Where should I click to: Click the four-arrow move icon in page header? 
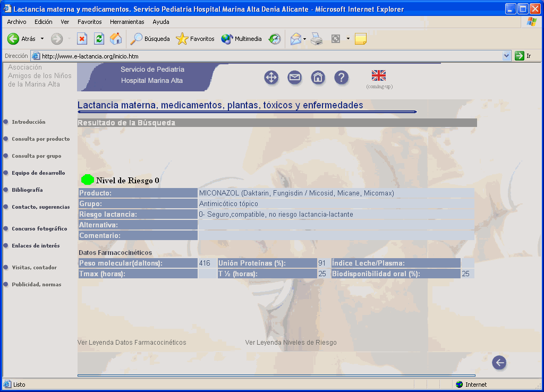(271, 78)
